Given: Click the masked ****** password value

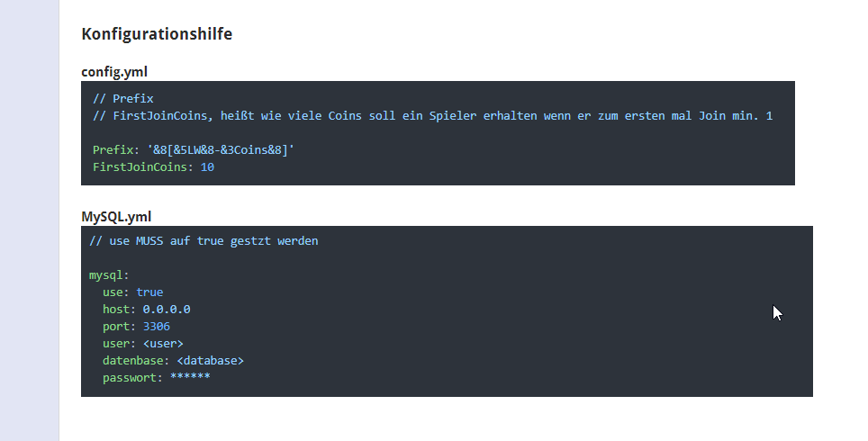Looking at the screenshot, I should tap(190, 378).
